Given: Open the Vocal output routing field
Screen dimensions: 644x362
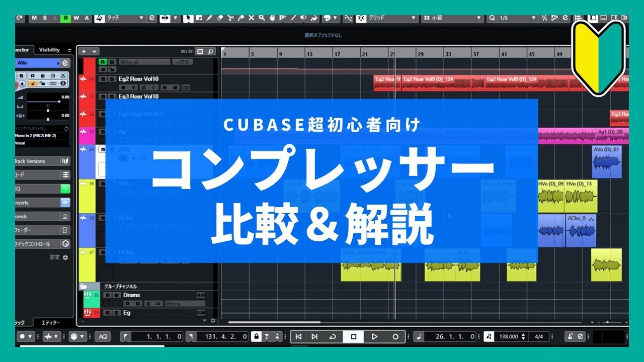Looking at the screenshot, I should [42, 143].
